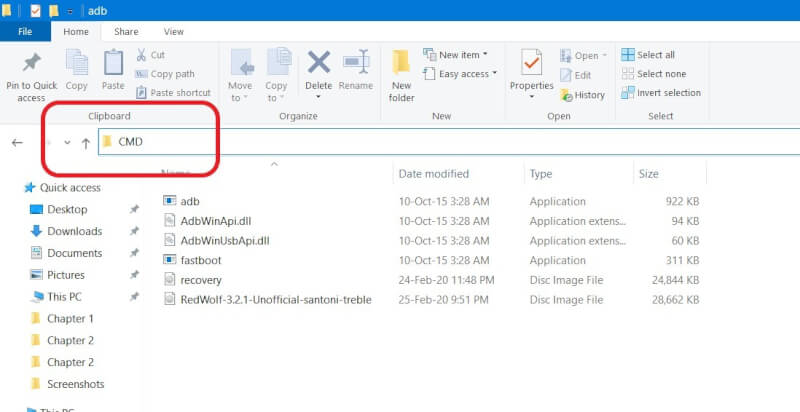Select Quick access in the sidebar
Screen dimensions: 800x412
click(62, 188)
